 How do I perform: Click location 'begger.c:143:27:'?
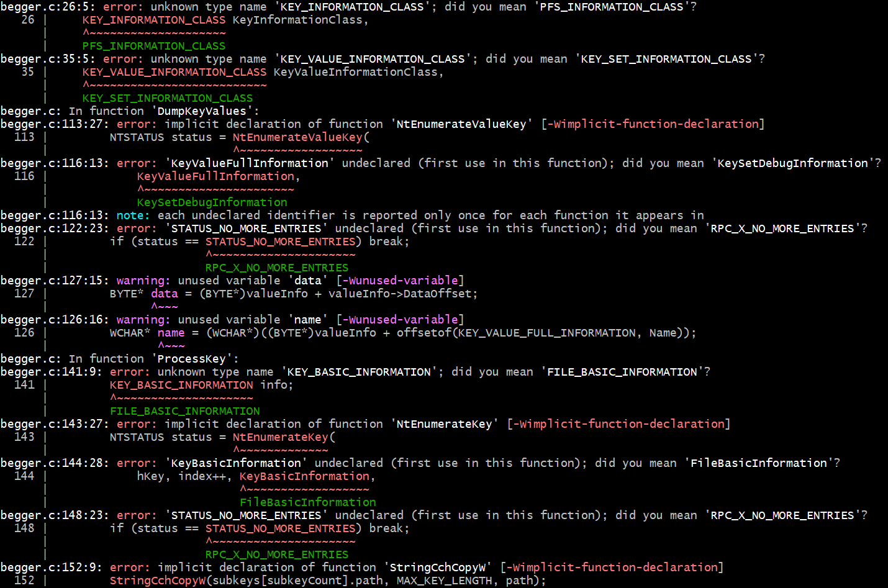(55, 424)
